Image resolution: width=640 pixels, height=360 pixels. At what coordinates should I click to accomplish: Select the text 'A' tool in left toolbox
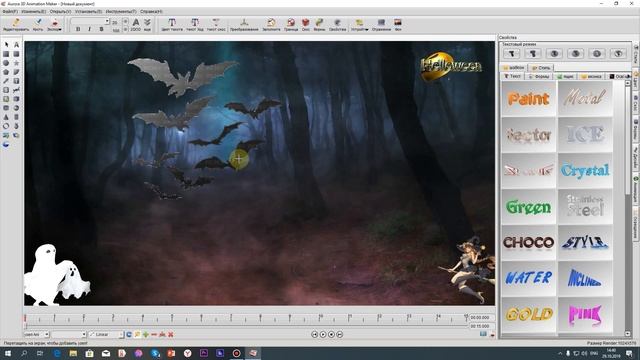click(16, 44)
